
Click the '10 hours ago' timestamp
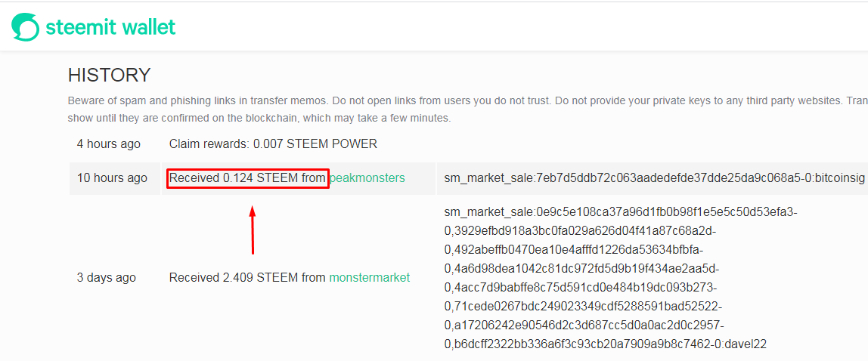pos(112,178)
